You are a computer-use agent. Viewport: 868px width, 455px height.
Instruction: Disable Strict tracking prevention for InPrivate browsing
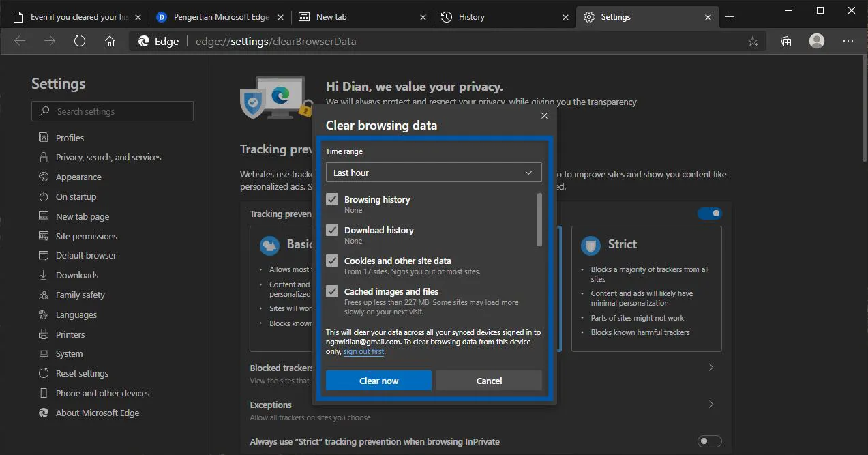[708, 441]
